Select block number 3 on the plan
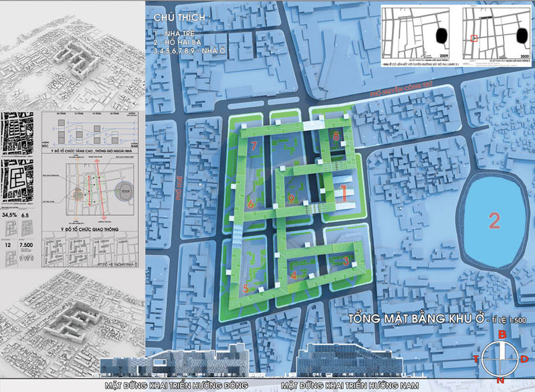 pyautogui.click(x=346, y=262)
